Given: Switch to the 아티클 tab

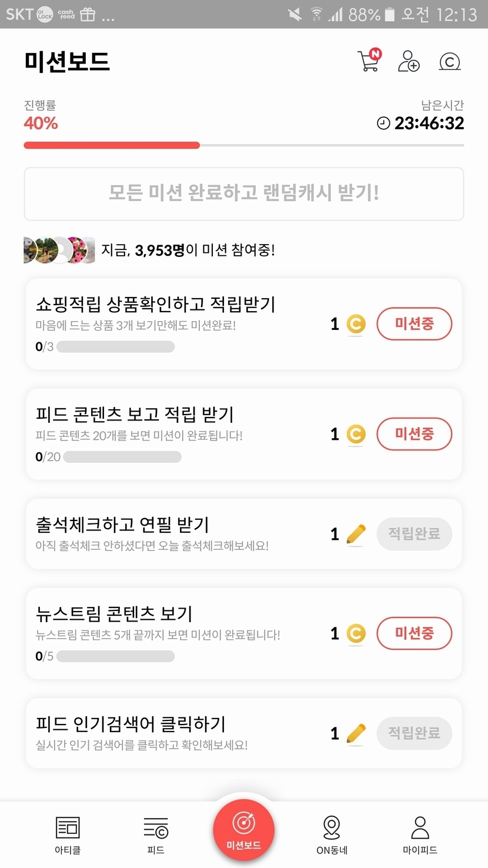Looking at the screenshot, I should (x=68, y=834).
